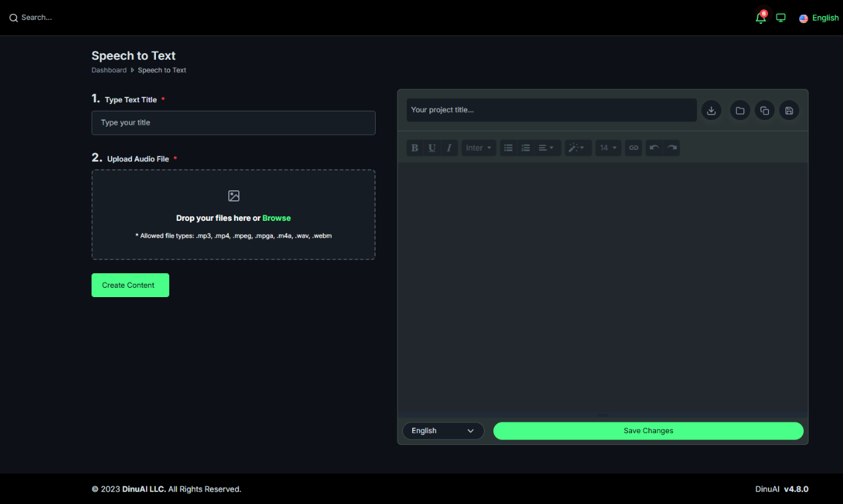
Task: Open the font size 14 dropdown
Action: [x=607, y=147]
